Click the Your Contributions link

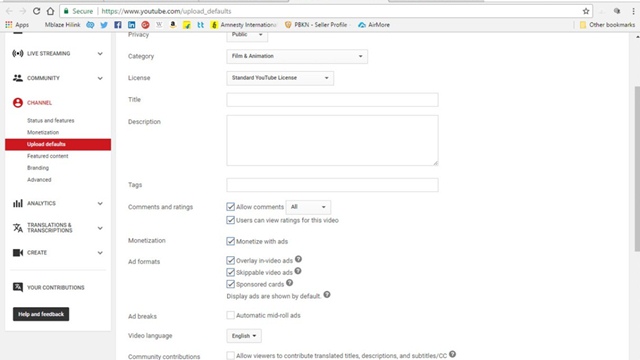pyautogui.click(x=56, y=287)
